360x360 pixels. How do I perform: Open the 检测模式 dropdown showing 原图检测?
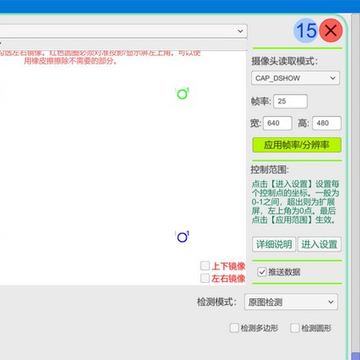point(291,302)
